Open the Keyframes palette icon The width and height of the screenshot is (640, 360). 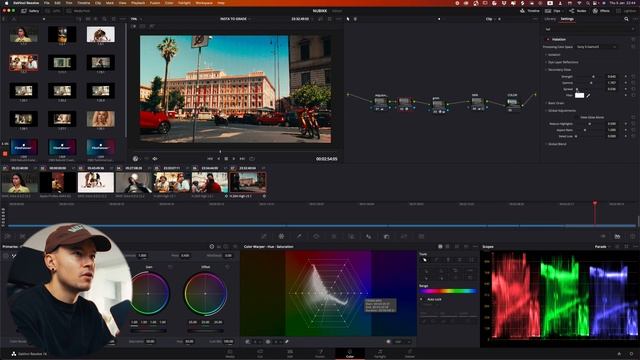pyautogui.click(x=603, y=236)
